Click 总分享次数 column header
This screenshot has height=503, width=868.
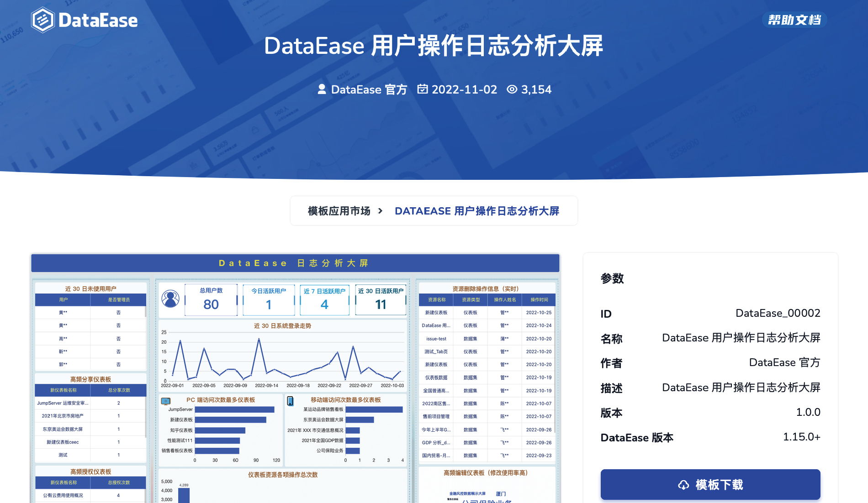click(x=119, y=390)
